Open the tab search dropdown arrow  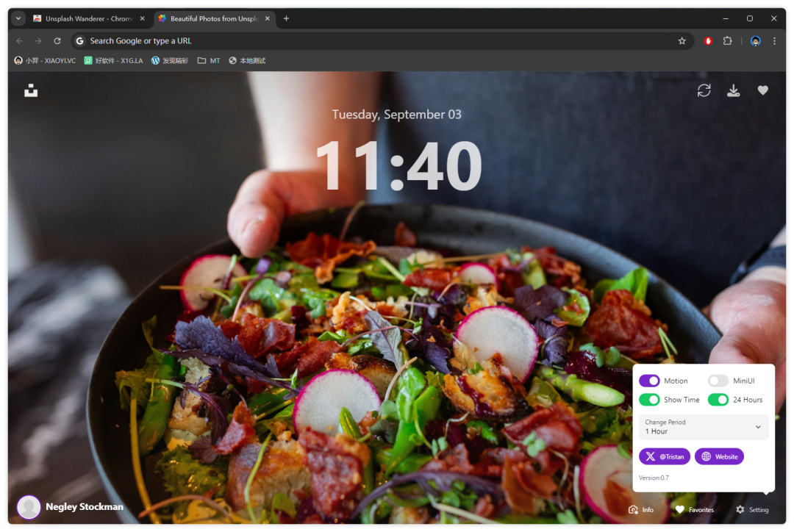click(x=18, y=18)
